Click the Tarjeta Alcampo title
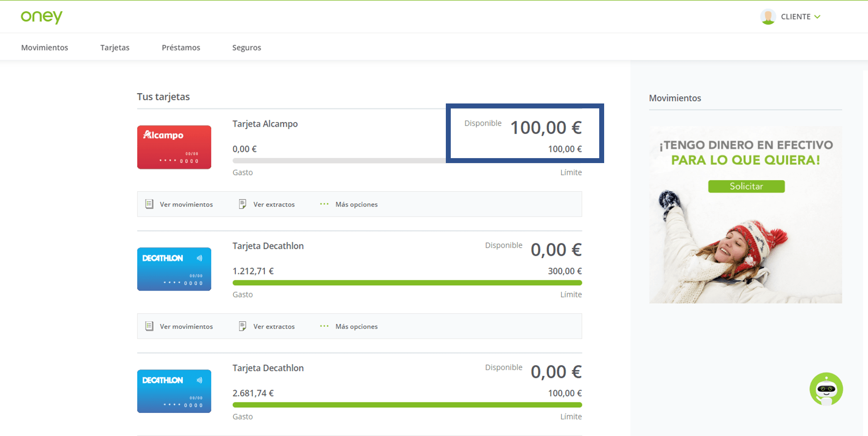 click(x=265, y=124)
